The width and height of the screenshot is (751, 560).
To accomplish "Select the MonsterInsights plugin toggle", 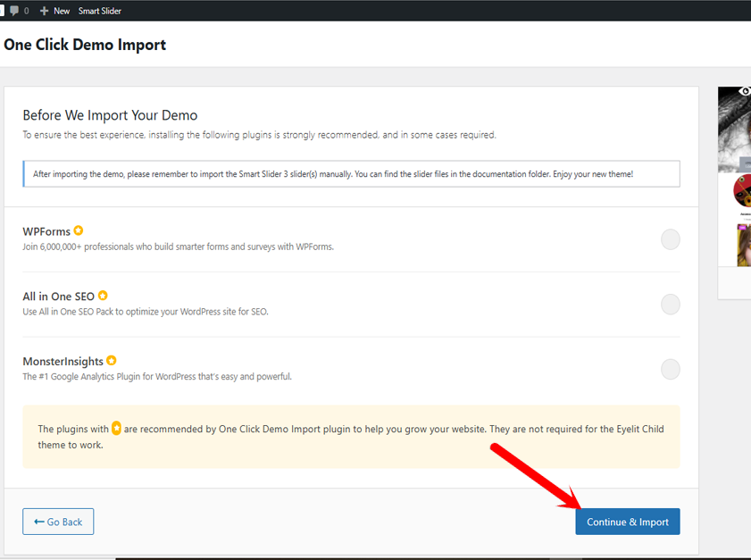I will pos(670,369).
